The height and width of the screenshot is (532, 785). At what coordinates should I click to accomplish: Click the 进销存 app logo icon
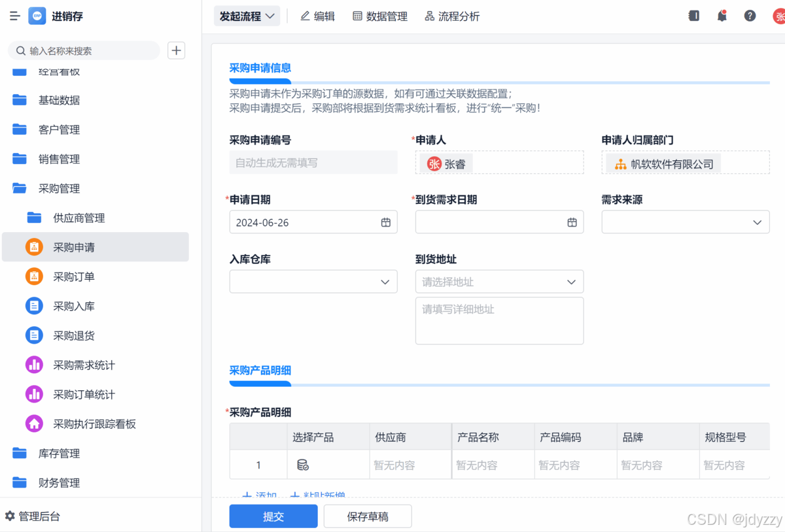37,16
